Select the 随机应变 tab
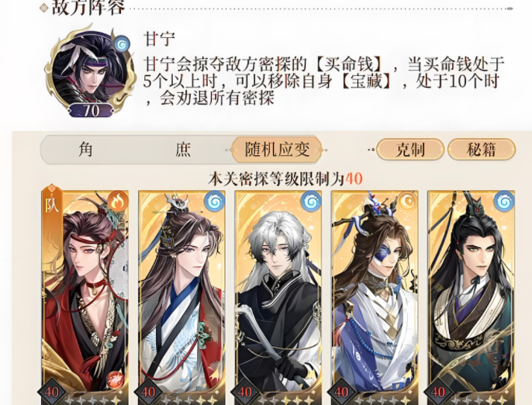 coord(277,150)
